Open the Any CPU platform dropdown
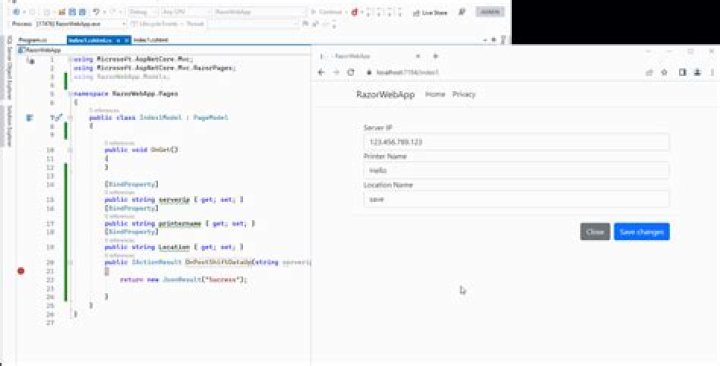Viewport: 720px width, 366px height. pos(185,12)
